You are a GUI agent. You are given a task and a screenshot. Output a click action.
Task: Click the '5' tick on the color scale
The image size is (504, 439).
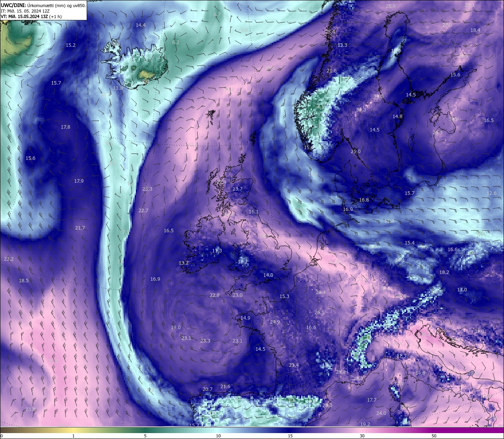145,436
